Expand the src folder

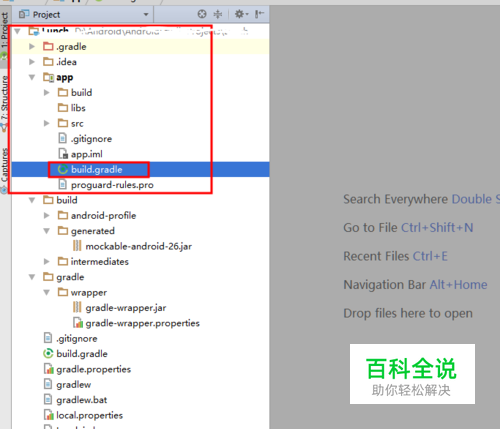click(46, 123)
